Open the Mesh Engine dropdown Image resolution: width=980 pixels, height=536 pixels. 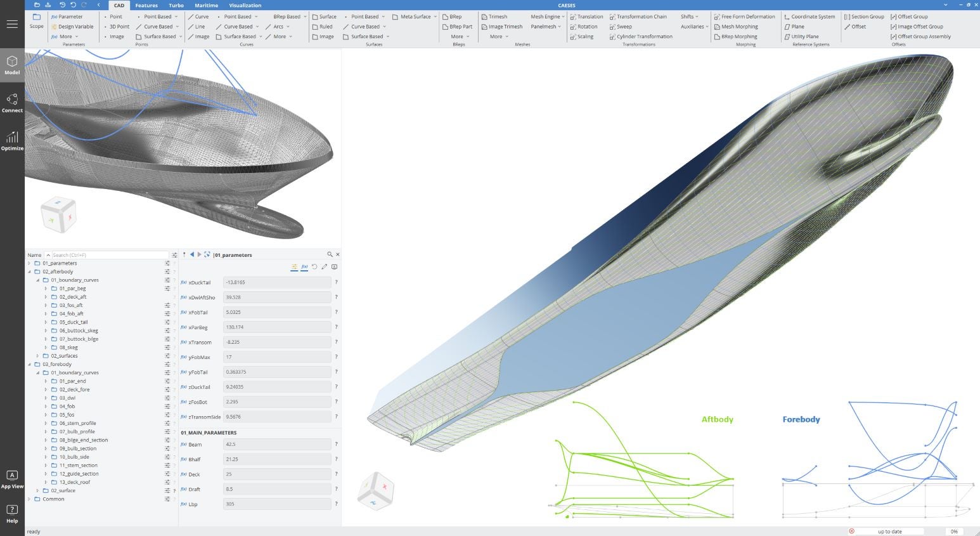point(547,16)
